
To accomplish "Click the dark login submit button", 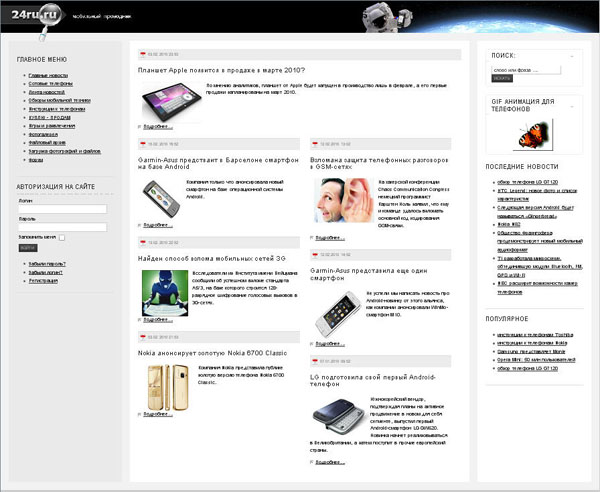I will click(28, 248).
